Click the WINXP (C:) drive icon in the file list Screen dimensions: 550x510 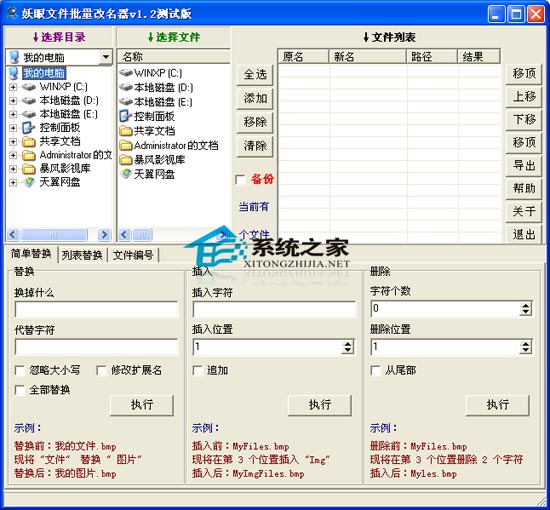click(x=126, y=73)
